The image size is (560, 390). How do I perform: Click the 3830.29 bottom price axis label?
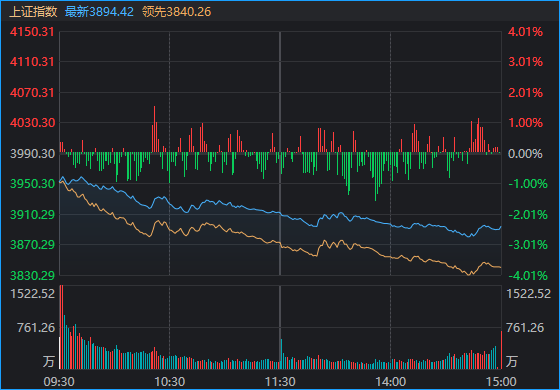(x=32, y=276)
